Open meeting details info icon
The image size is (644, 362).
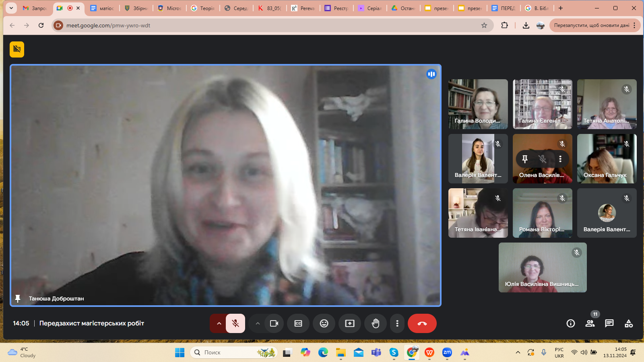click(x=570, y=323)
